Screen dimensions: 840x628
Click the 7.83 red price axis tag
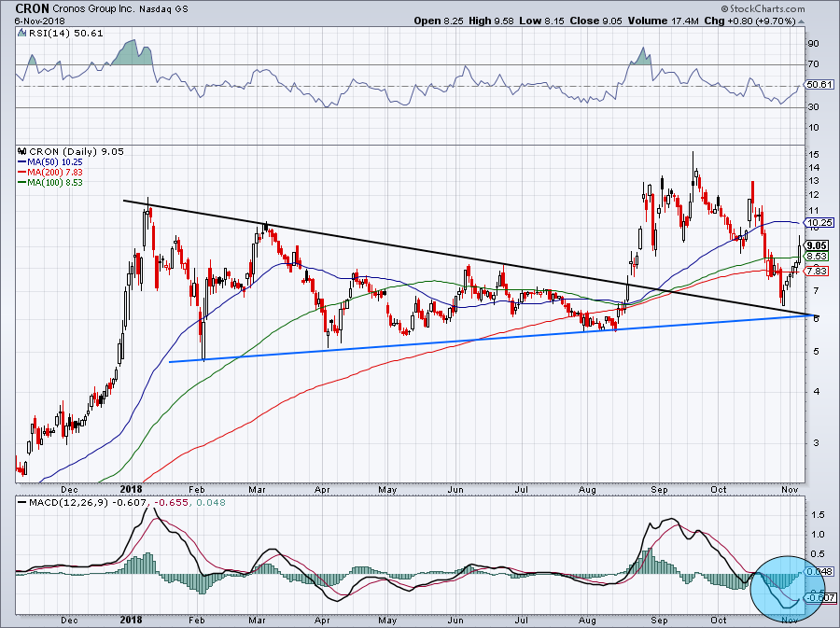click(x=818, y=272)
